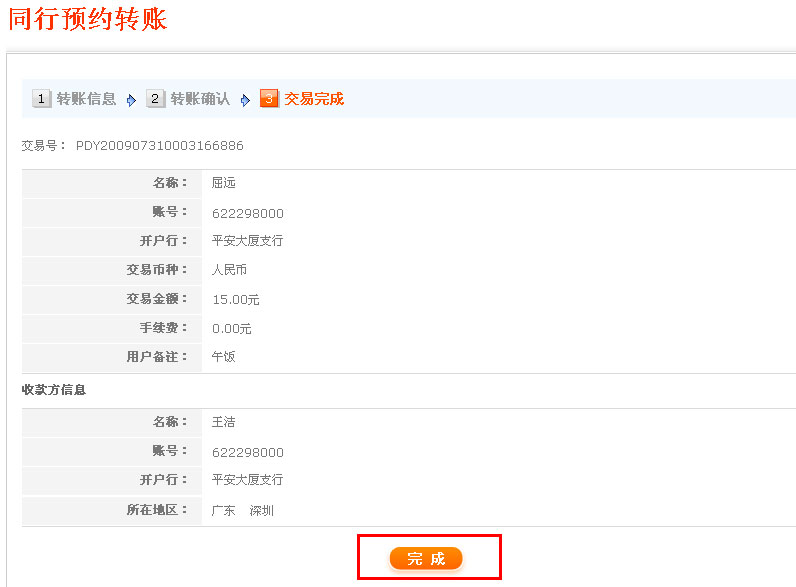Image resolution: width=796 pixels, height=587 pixels.
Task: Click transaction number PDY200907310003166886
Action: [x=160, y=146]
